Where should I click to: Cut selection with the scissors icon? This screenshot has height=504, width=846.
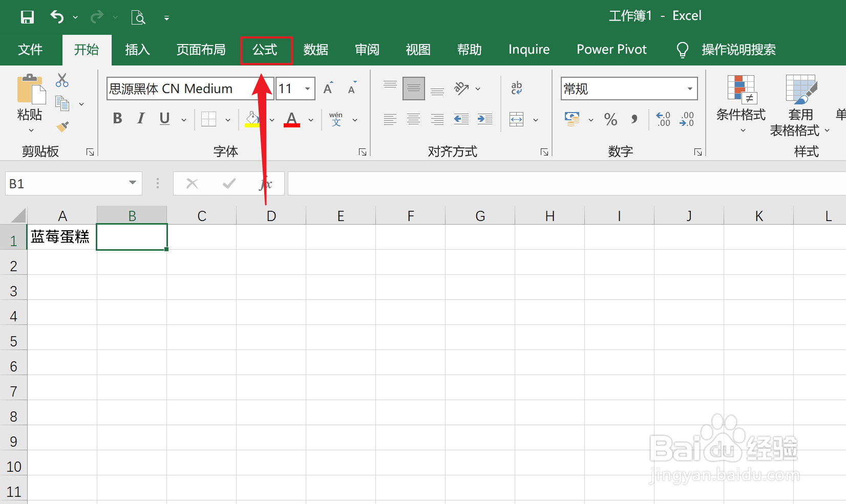(62, 80)
